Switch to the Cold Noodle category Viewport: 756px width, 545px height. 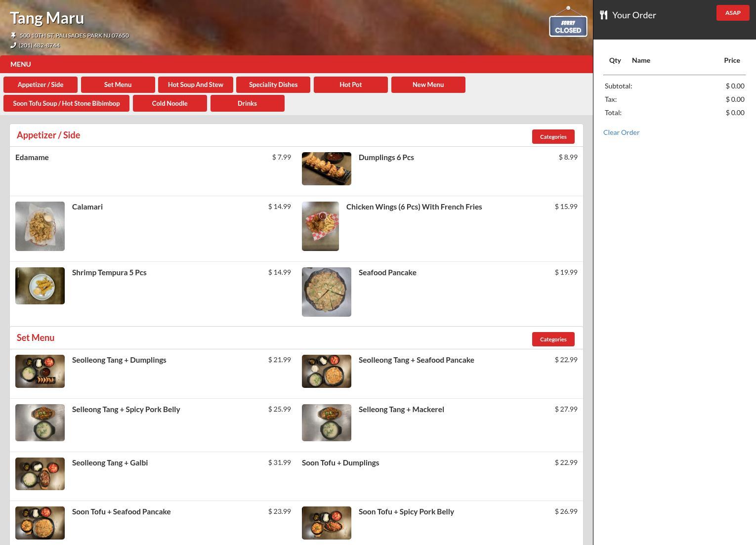[169, 103]
